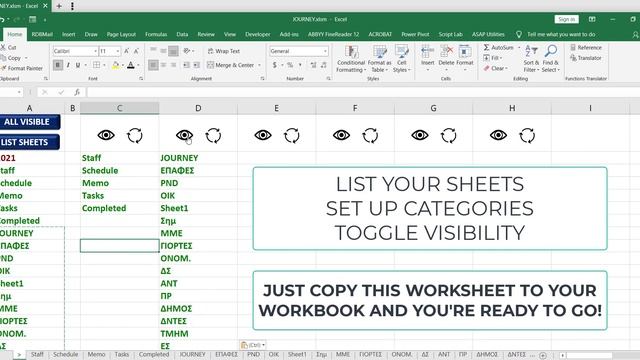Screen dimensions: 640x360
Task: Open the font color picker
Action: [x=131, y=65]
